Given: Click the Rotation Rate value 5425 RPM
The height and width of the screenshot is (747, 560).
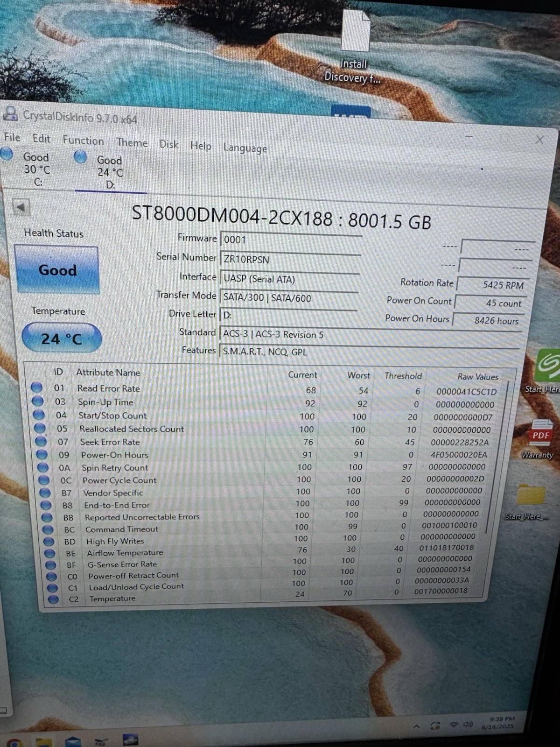Looking at the screenshot, I should tap(493, 284).
